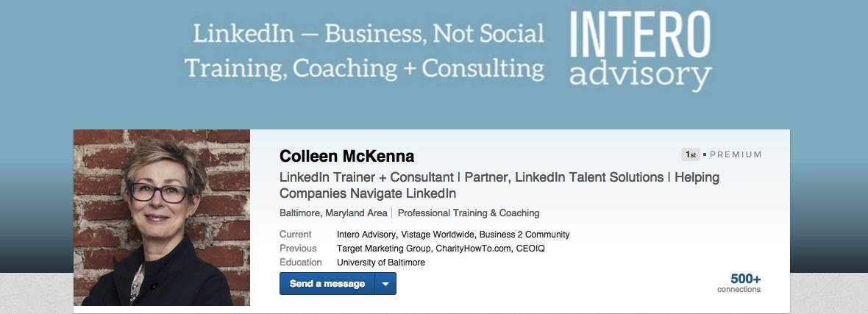Click the banner text "Business, Not Social"
Image resolution: width=868 pixels, height=314 pixels.
click(x=434, y=33)
